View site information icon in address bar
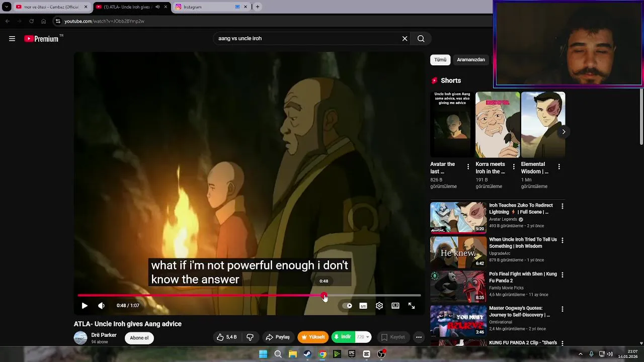This screenshot has height=362, width=644. click(58, 21)
